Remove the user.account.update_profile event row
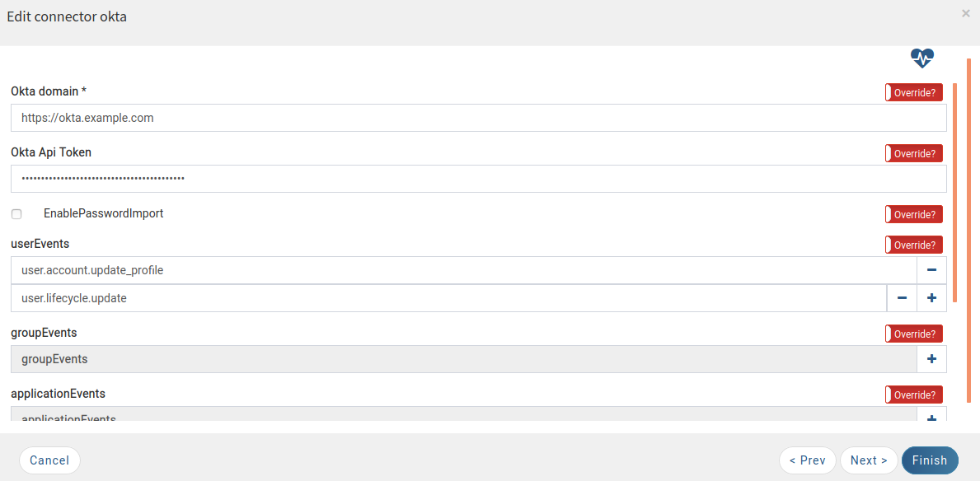980x481 pixels. tap(931, 270)
